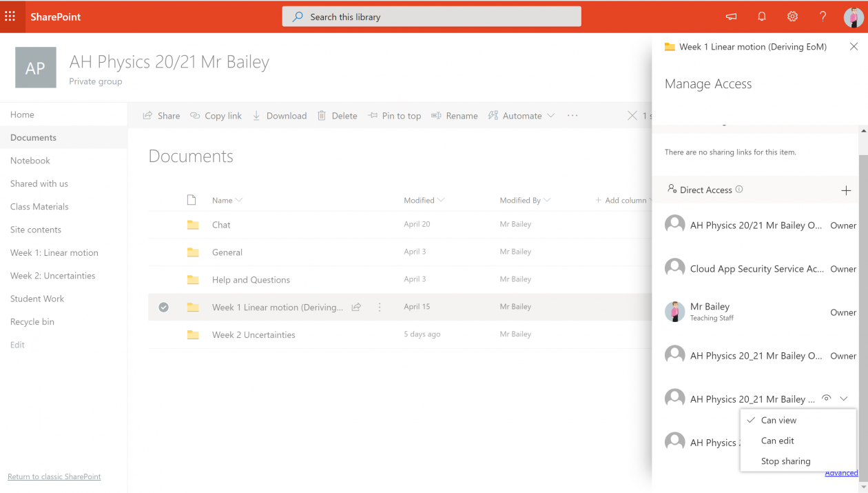The height and width of the screenshot is (493, 868).
Task: Click the Mr Bailey avatar in panel
Action: pos(675,312)
